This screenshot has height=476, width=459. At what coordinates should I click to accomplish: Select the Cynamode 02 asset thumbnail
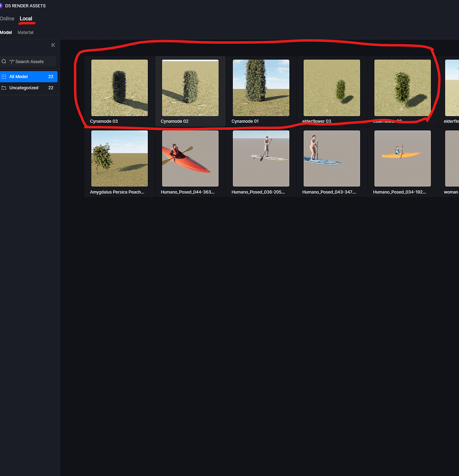[x=190, y=87]
